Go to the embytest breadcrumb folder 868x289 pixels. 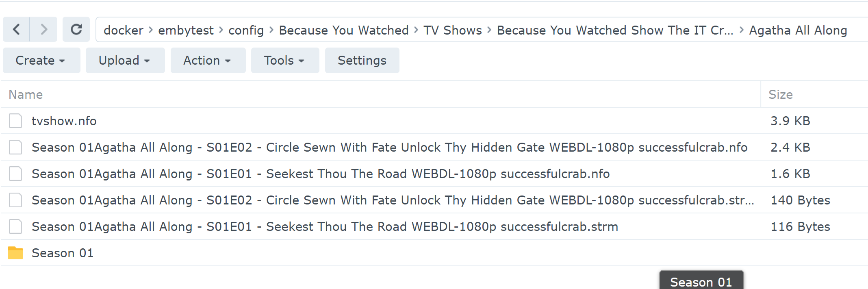click(x=186, y=30)
